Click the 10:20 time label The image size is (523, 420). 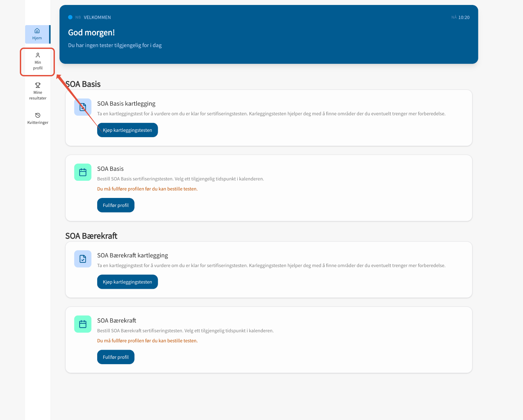pyautogui.click(x=464, y=18)
